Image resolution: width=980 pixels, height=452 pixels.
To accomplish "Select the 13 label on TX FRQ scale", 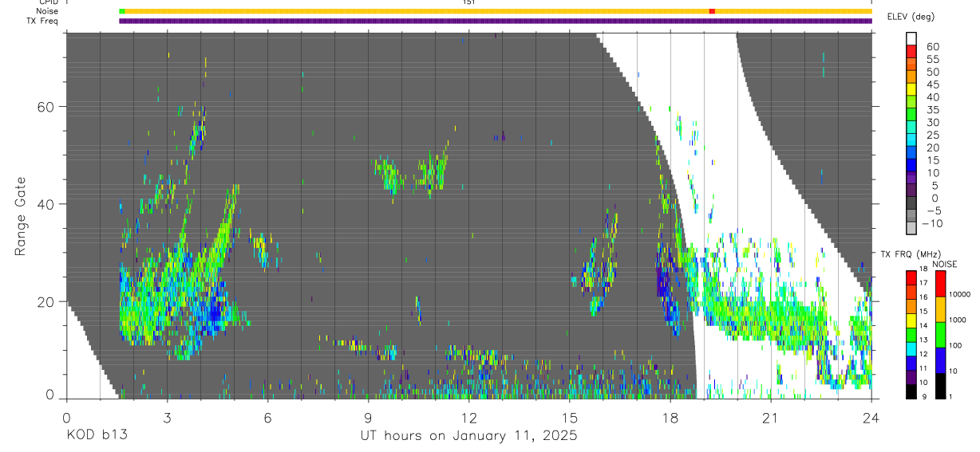I will pos(923,340).
